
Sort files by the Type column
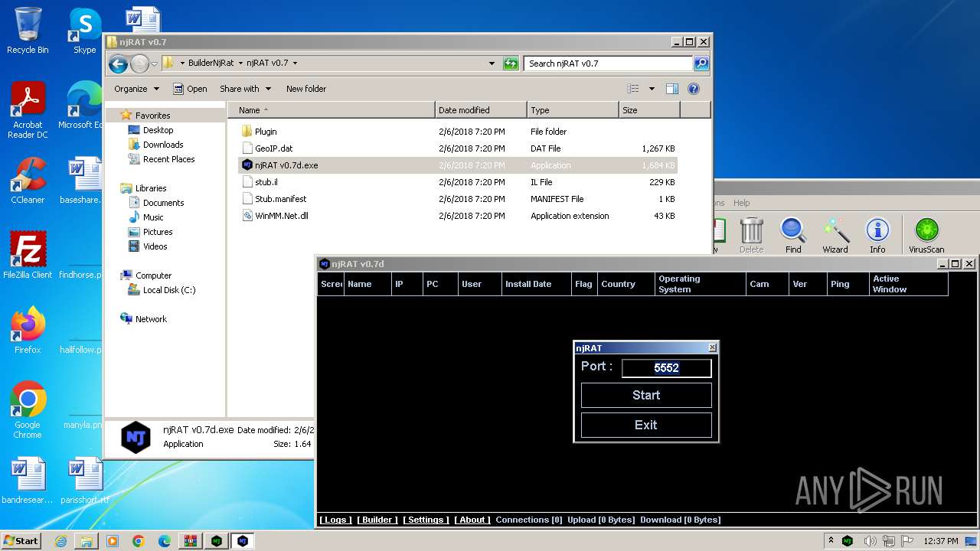tap(573, 110)
